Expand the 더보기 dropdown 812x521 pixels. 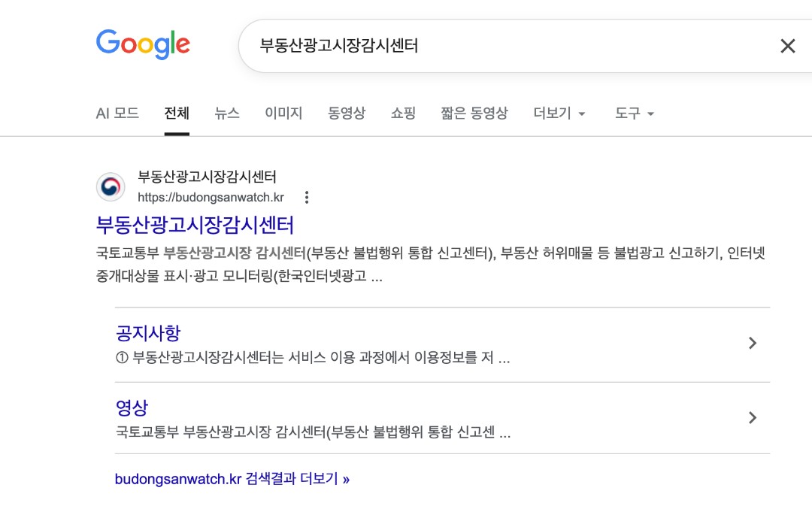pos(559,113)
